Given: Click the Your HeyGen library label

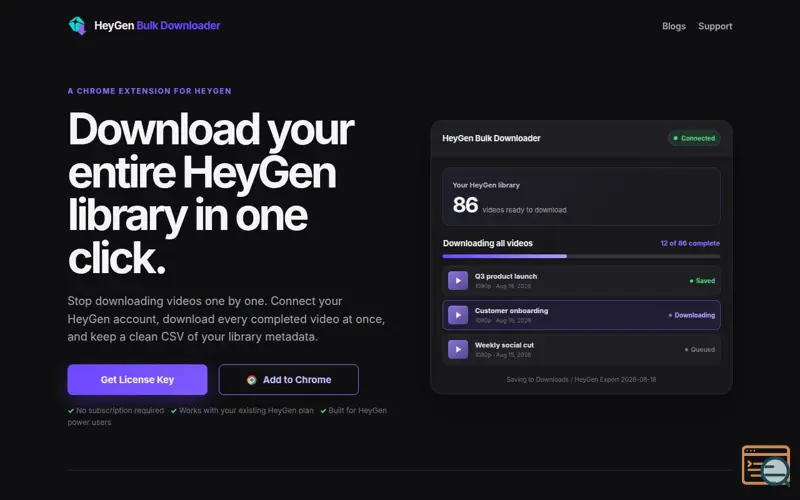Looking at the screenshot, I should (486, 185).
